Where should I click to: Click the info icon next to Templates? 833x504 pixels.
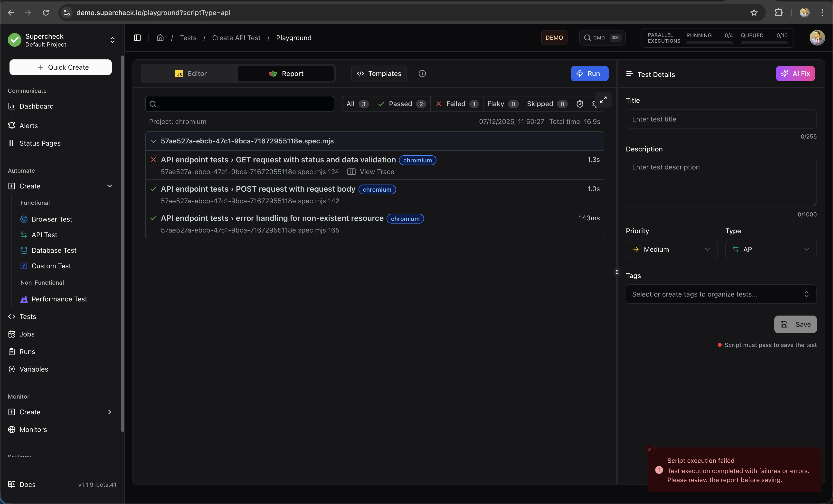pos(422,73)
